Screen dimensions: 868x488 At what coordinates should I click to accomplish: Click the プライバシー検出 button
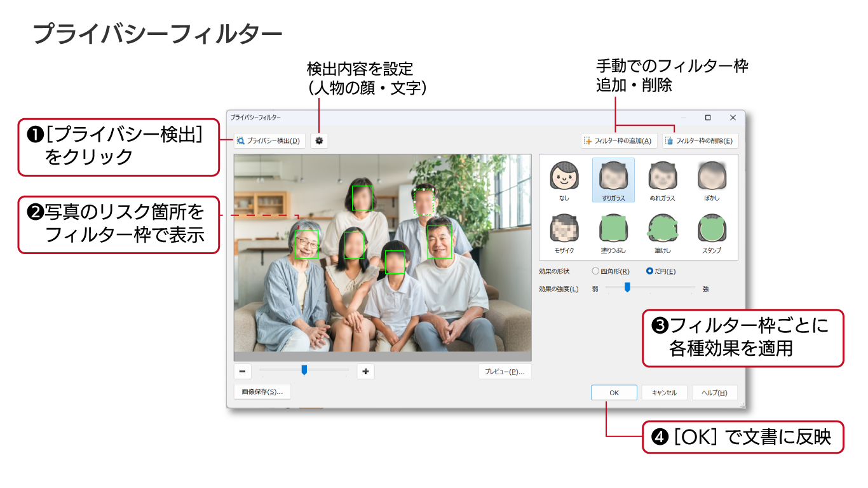tap(269, 141)
